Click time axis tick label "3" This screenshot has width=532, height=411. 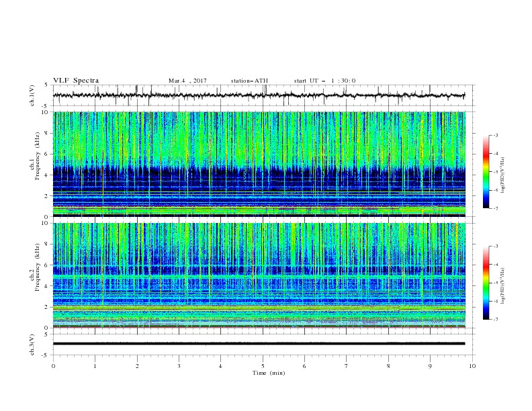(x=179, y=366)
